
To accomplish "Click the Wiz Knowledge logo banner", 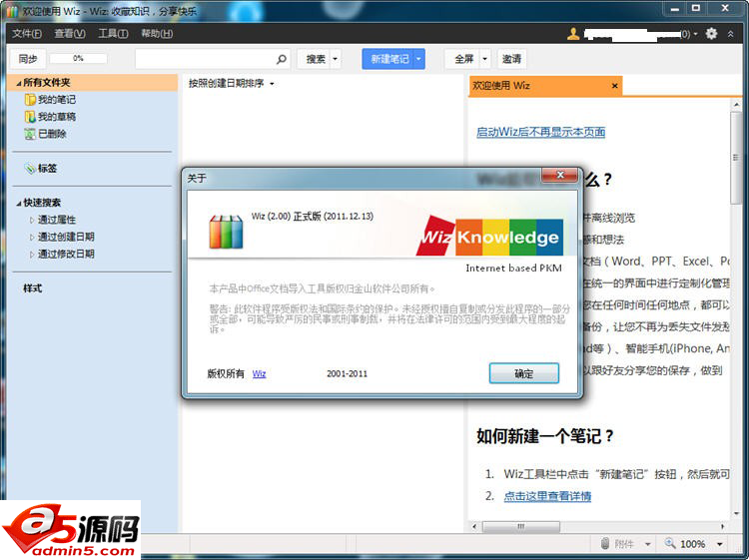I will tap(489, 238).
